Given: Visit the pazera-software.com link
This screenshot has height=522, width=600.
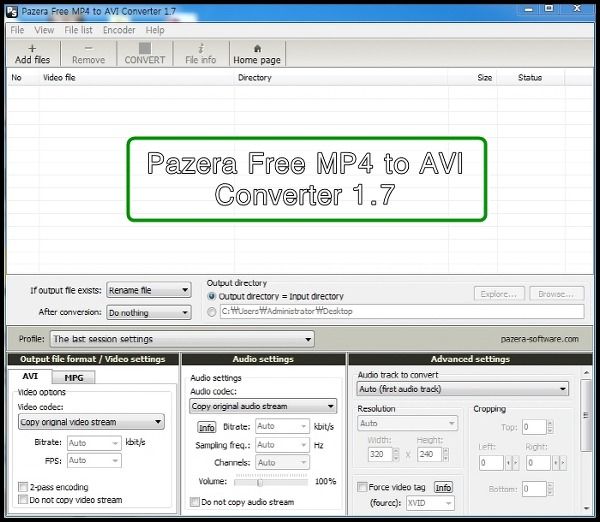Looking at the screenshot, I should (540, 339).
